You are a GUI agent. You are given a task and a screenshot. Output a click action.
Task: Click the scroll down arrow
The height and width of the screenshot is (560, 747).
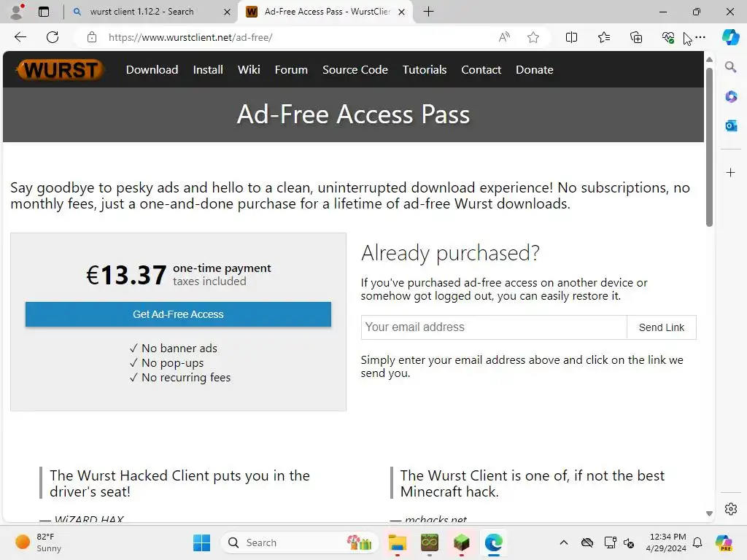pos(709,513)
